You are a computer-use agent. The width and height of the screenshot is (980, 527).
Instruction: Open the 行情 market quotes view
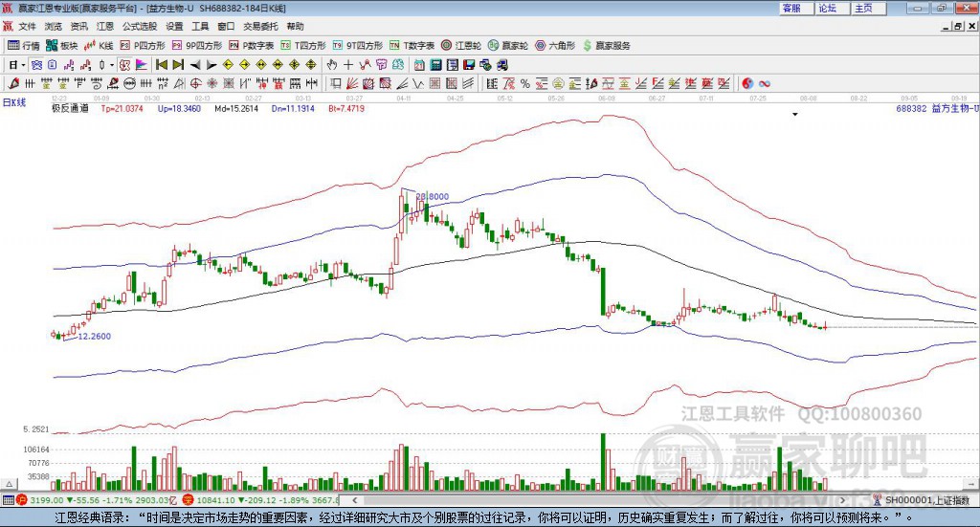(24, 46)
